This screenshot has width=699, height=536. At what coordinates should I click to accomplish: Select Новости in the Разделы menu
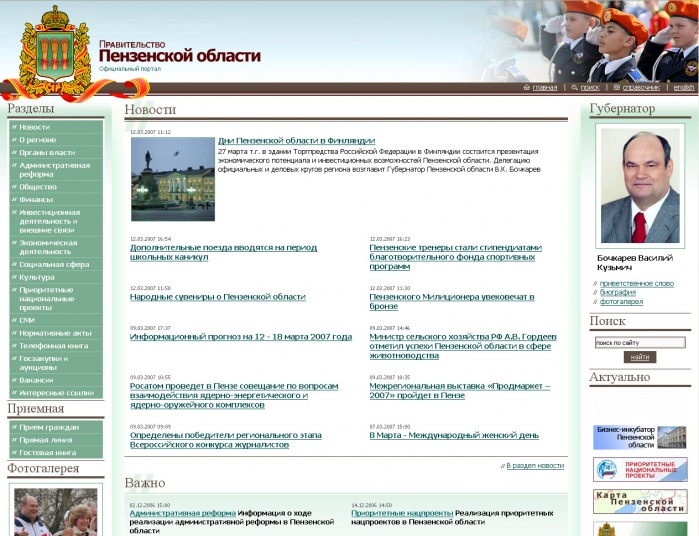[x=56, y=127]
